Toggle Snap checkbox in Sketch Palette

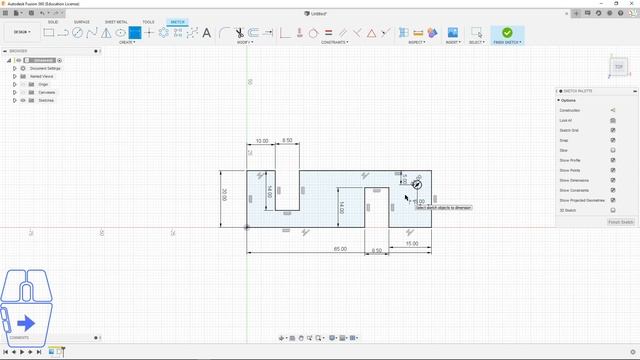(x=613, y=140)
